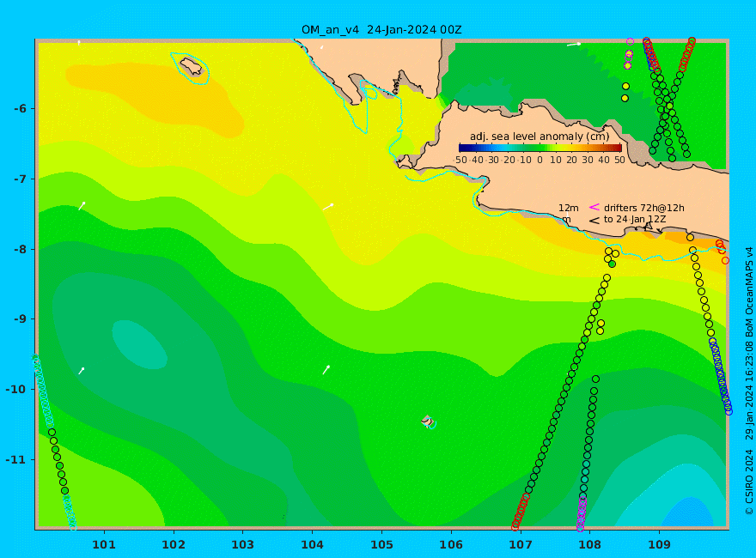Click the cyan-outlined island near 102E in the orange patch
Screen dimensions: 756x558
[x=192, y=66]
